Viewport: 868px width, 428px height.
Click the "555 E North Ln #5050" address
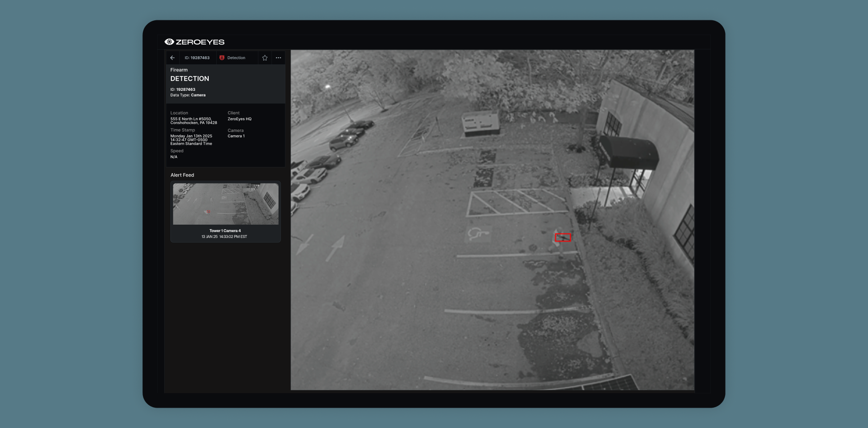[194, 121]
